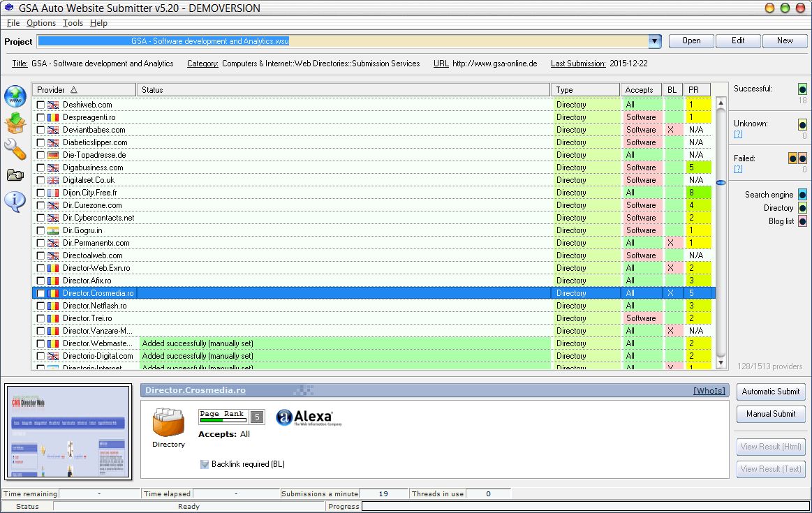The height and width of the screenshot is (513, 812).
Task: Open the info speech bubble icon
Action: (x=15, y=202)
